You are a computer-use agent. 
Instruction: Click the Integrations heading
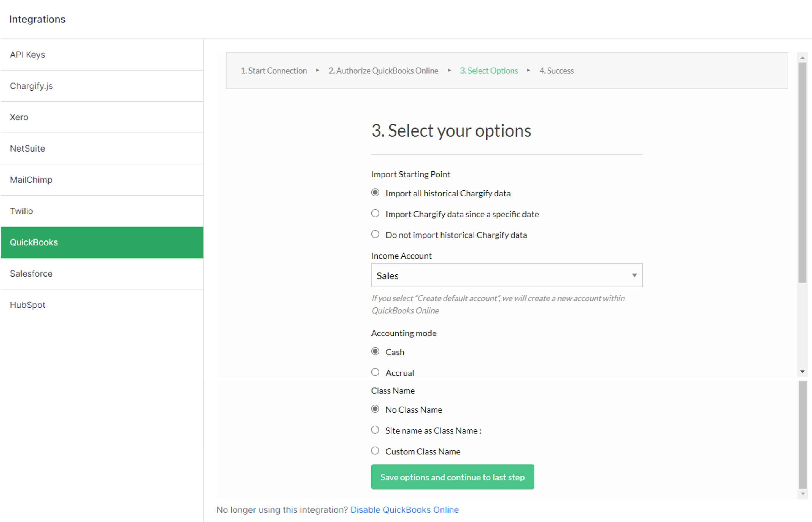[x=37, y=19]
